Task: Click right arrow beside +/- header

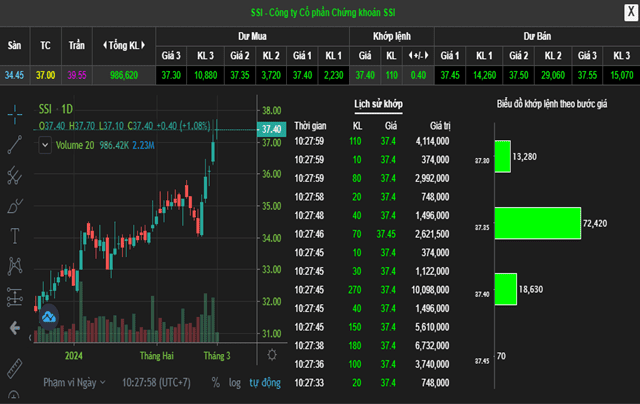Action: click(x=427, y=55)
